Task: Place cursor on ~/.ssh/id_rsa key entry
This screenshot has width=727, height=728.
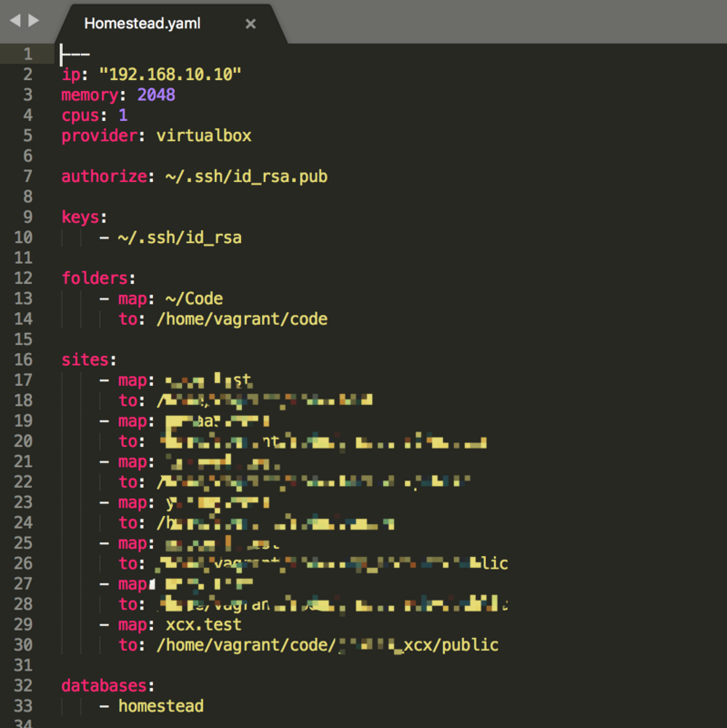Action: [x=179, y=238]
